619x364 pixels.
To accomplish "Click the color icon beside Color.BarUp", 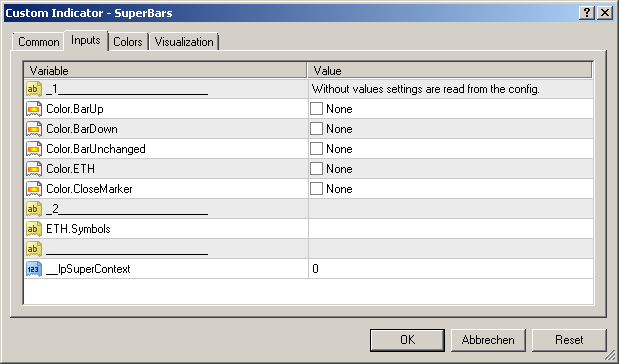I will coord(34,109).
